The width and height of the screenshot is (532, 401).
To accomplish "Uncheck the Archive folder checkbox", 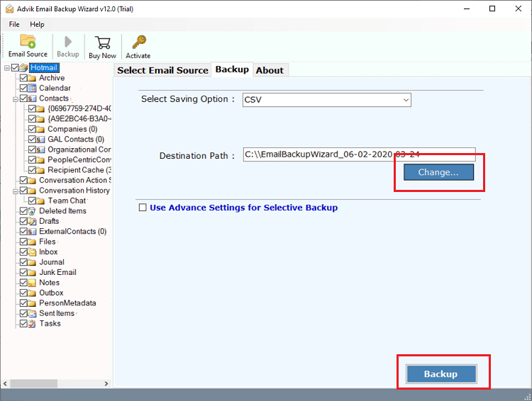I will pyautogui.click(x=23, y=78).
